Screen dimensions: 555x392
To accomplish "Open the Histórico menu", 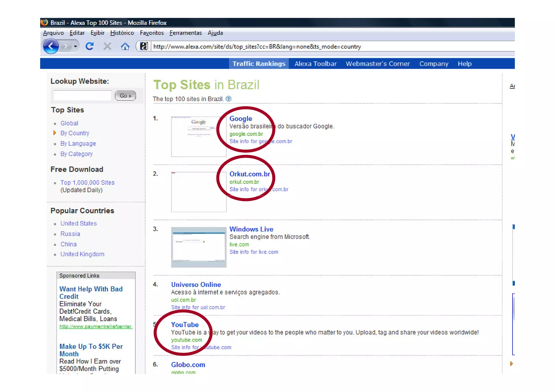I will pyautogui.click(x=122, y=33).
